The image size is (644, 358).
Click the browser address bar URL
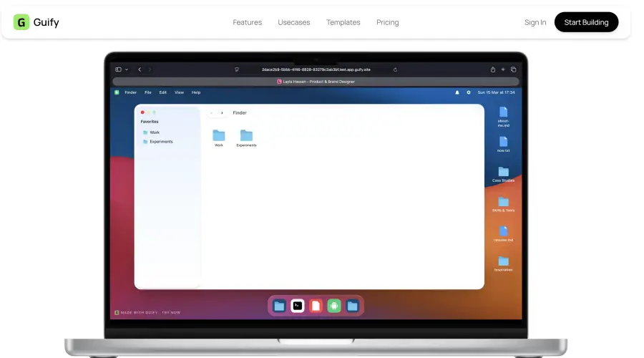[x=316, y=69]
